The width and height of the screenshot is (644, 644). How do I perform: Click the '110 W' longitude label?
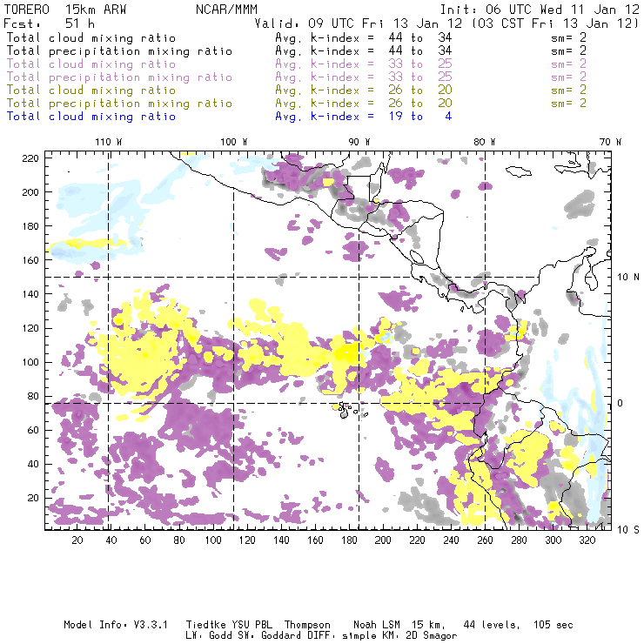109,142
